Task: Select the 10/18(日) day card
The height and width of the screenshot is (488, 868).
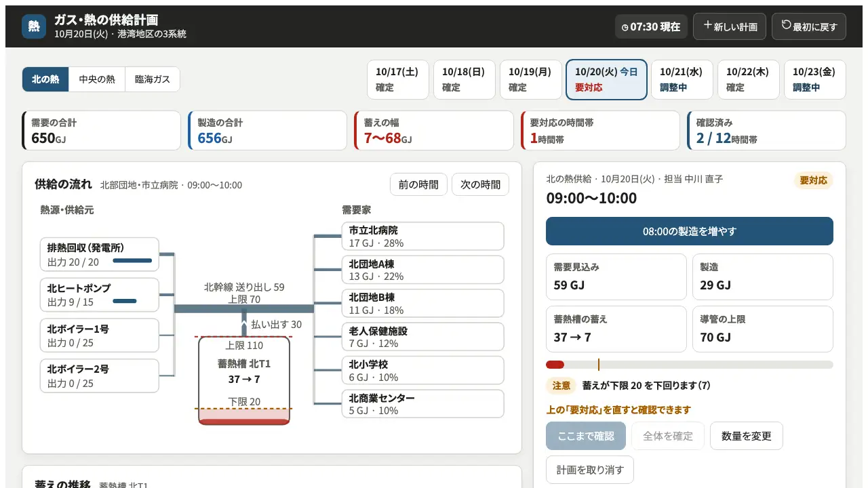Action: coord(465,80)
